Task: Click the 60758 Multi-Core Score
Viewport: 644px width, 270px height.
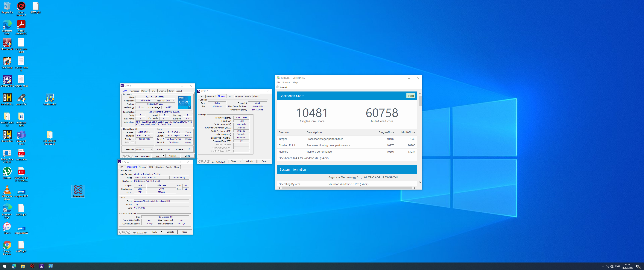Action: 382,113
